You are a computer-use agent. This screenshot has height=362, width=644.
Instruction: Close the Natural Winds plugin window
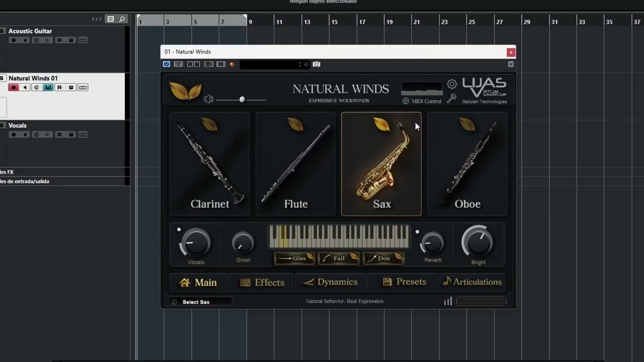pos(511,52)
